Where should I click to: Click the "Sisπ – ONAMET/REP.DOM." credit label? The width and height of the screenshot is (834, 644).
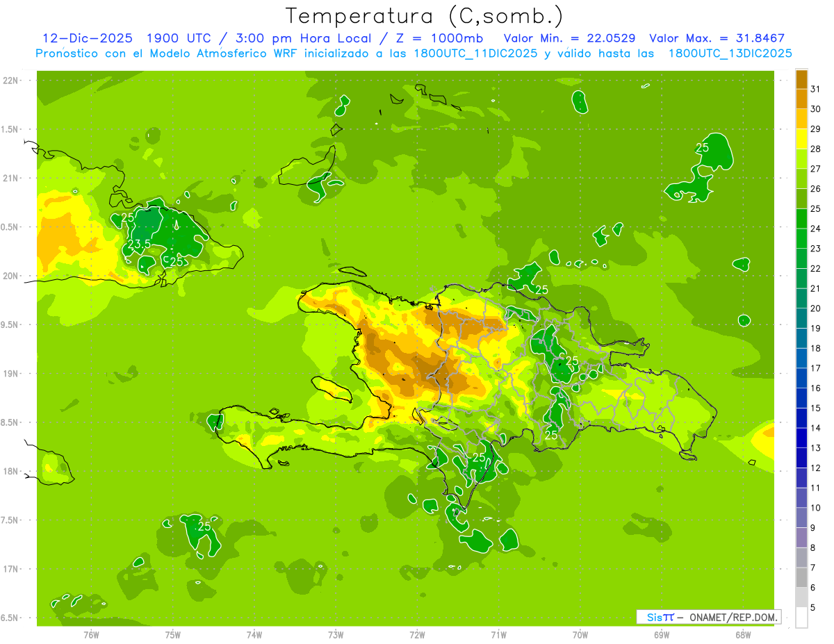coord(708,617)
